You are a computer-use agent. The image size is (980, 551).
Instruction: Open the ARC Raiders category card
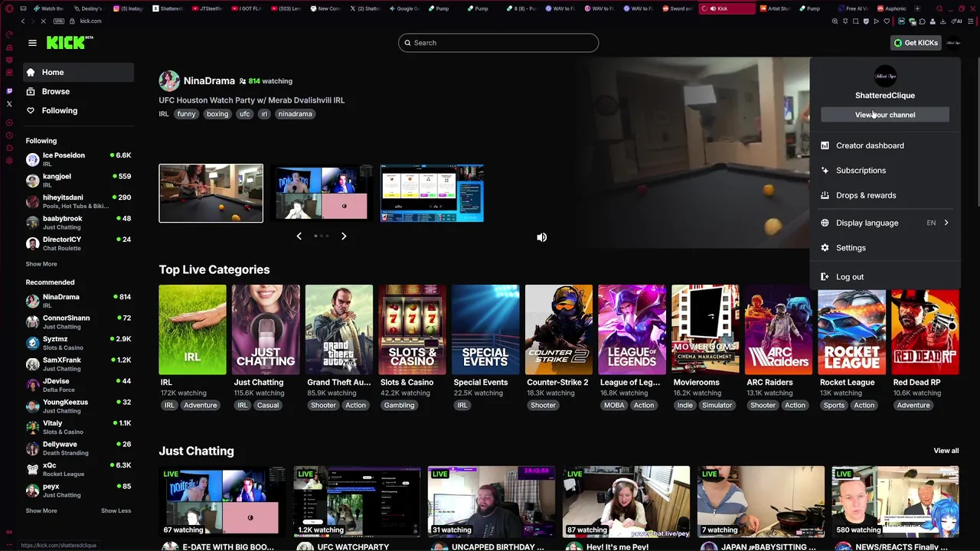778,330
